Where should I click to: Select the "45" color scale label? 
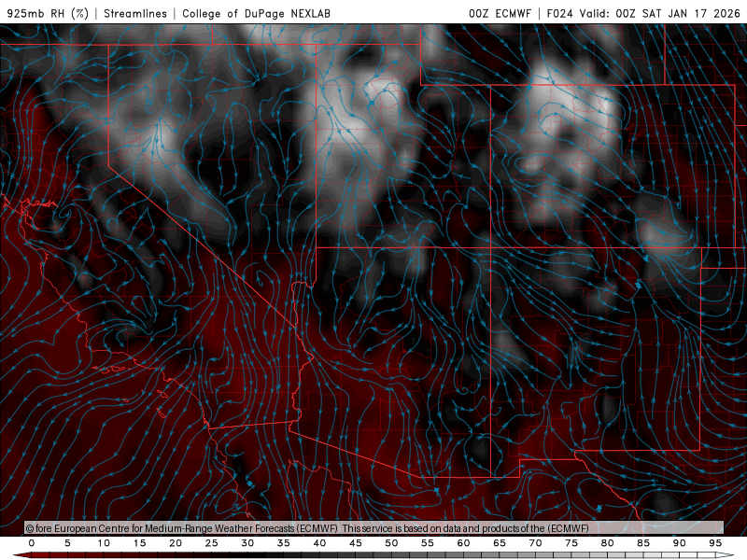pyautogui.click(x=356, y=543)
